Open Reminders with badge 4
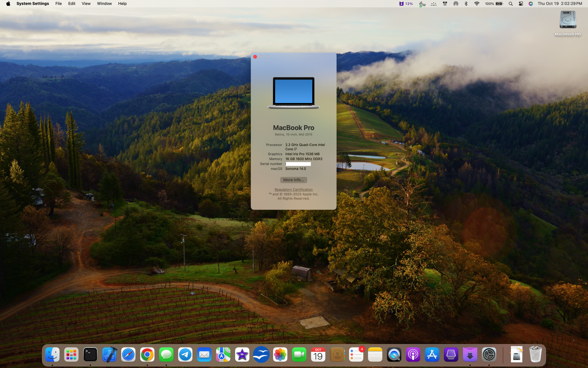588x368 pixels. pos(356,354)
